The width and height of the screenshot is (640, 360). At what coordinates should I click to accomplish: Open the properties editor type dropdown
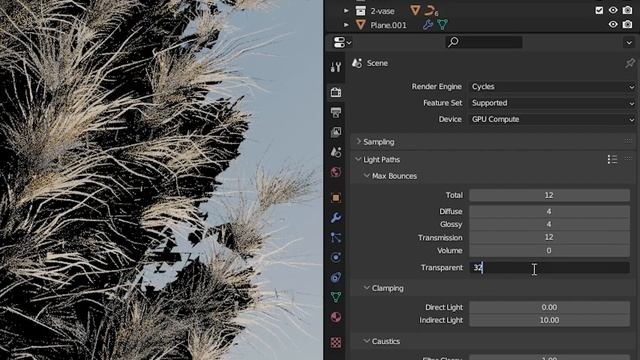(342, 42)
